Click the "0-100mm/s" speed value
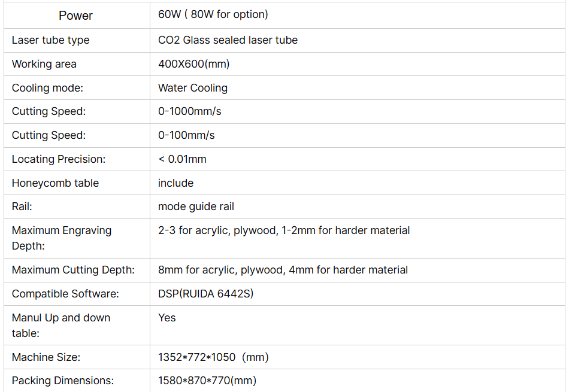The height and width of the screenshot is (392, 566). tap(186, 135)
